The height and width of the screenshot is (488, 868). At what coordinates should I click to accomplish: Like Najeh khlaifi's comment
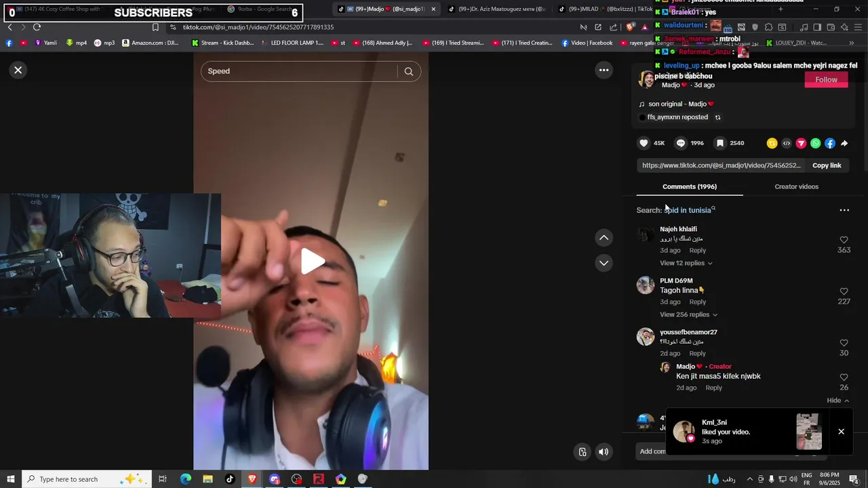pos(844,240)
